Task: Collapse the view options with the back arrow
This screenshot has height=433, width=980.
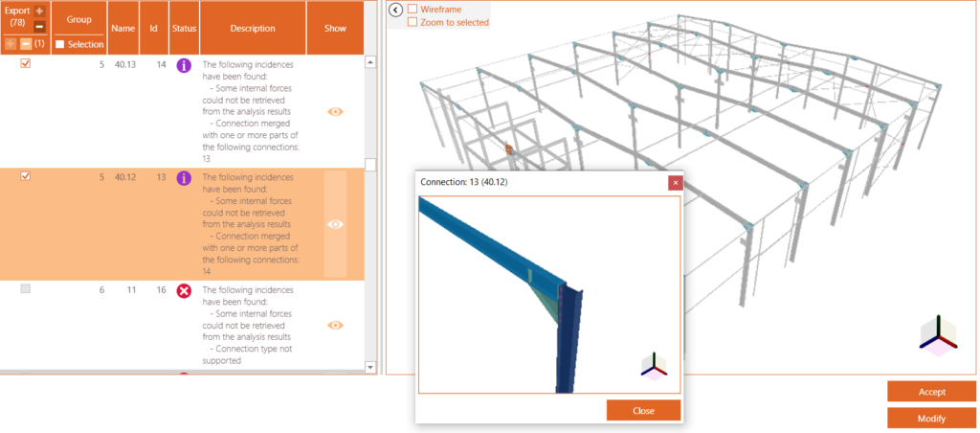Action: click(x=395, y=11)
